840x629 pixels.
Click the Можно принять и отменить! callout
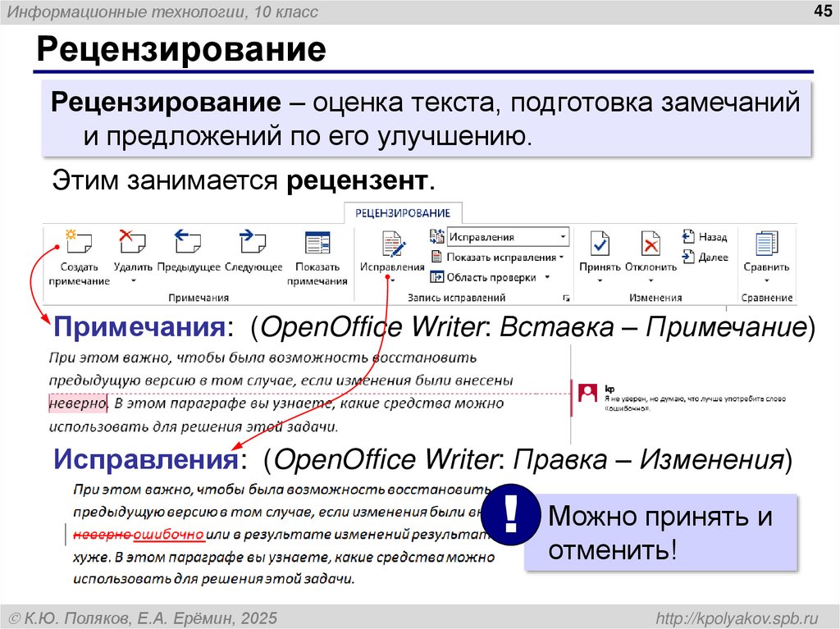tap(660, 532)
